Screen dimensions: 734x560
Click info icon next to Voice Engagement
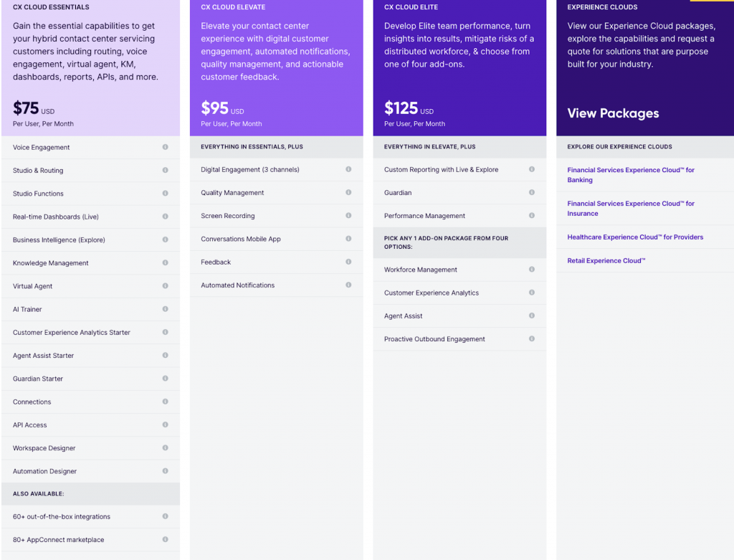point(165,147)
